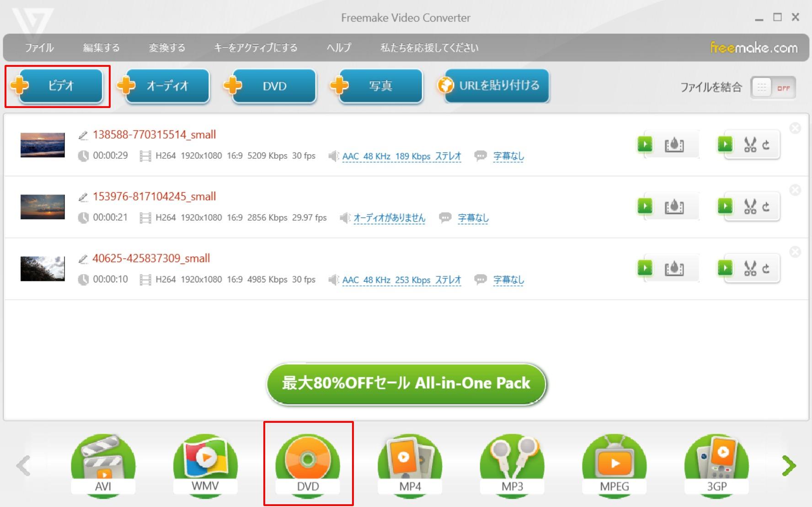Click the 最大80%OFFセール All-in-One Pack banner
The height and width of the screenshot is (507, 812).
406,384
